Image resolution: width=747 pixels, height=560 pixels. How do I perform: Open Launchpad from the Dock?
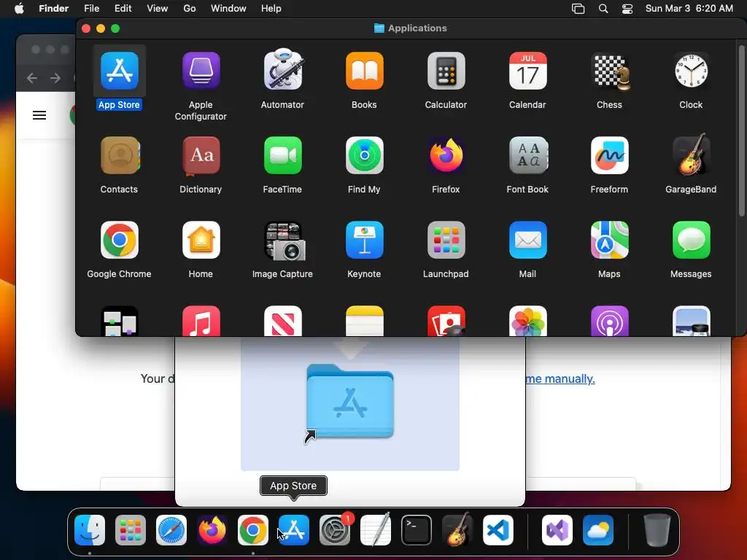[131, 530]
